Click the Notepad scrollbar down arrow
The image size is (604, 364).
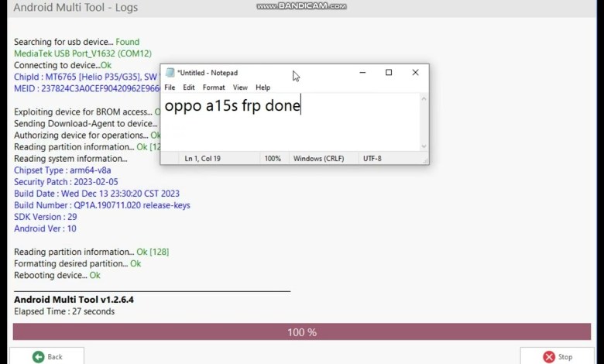[x=424, y=146]
